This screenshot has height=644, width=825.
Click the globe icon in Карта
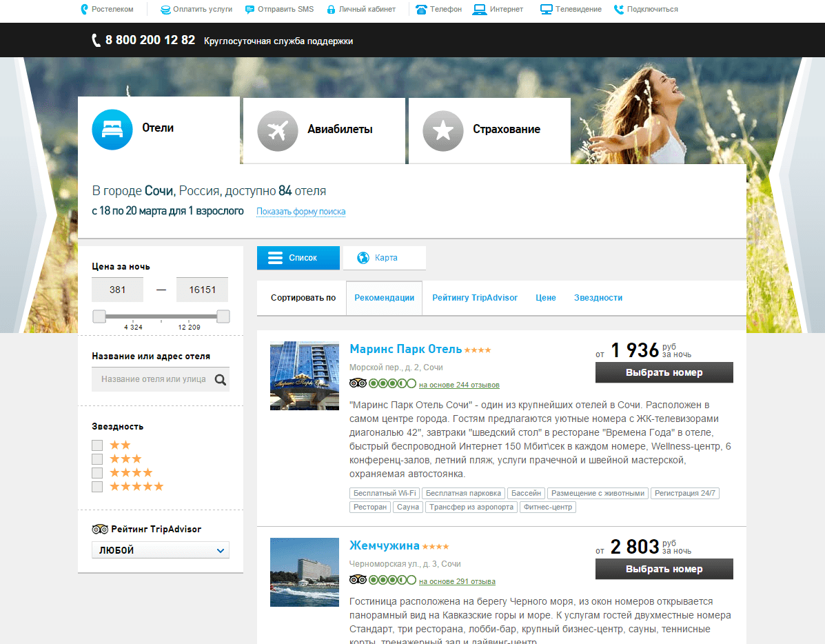pos(363,257)
